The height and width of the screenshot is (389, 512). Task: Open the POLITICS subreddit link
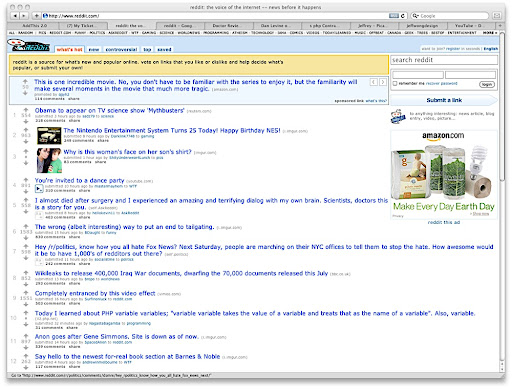(x=97, y=33)
